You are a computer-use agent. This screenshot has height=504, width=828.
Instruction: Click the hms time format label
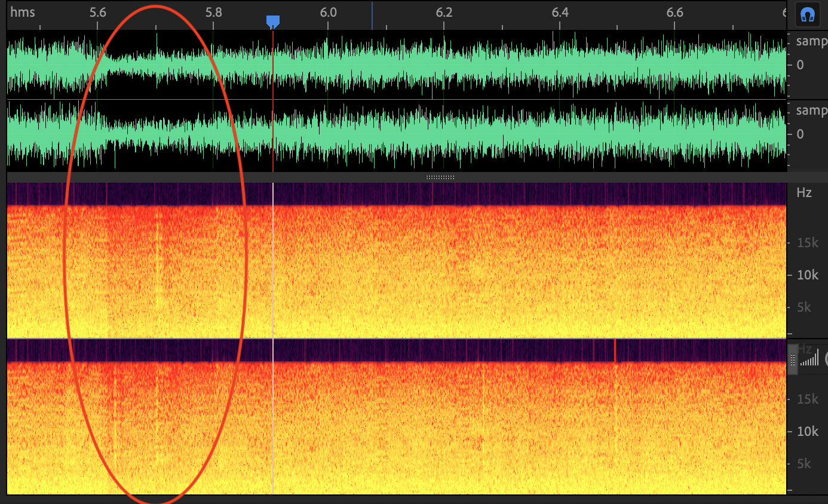pyautogui.click(x=23, y=12)
